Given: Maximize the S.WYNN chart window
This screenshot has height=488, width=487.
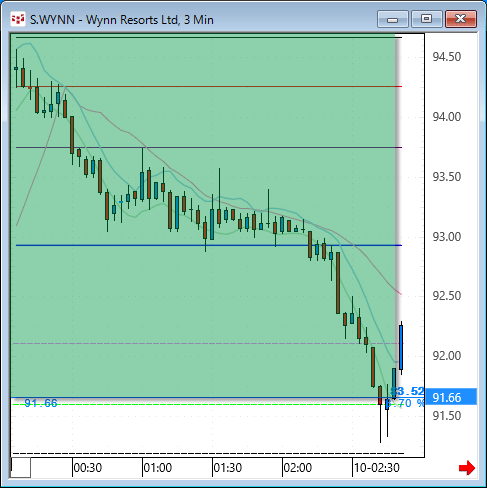Looking at the screenshot, I should point(426,19).
